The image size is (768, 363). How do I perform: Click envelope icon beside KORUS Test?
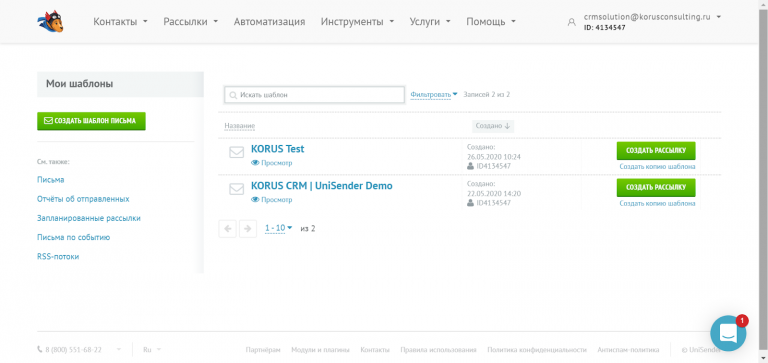[x=237, y=152]
